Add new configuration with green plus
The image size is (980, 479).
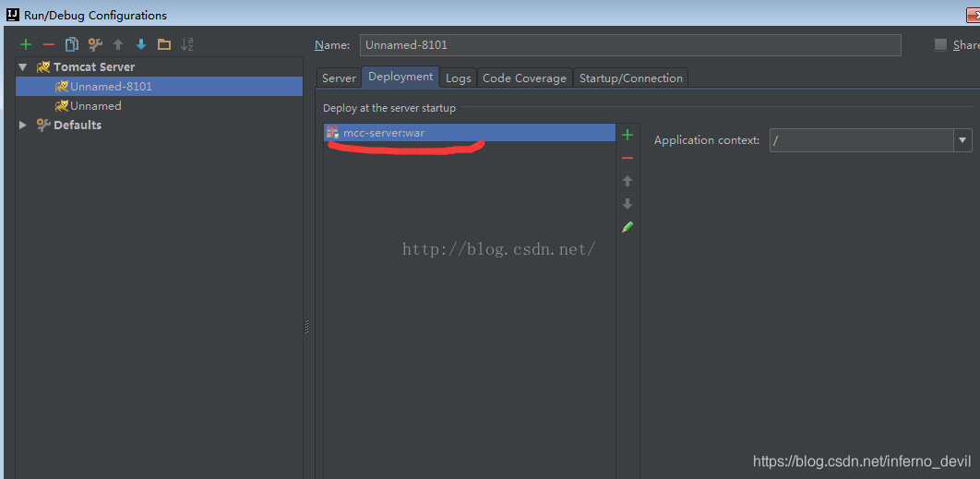pos(26,44)
